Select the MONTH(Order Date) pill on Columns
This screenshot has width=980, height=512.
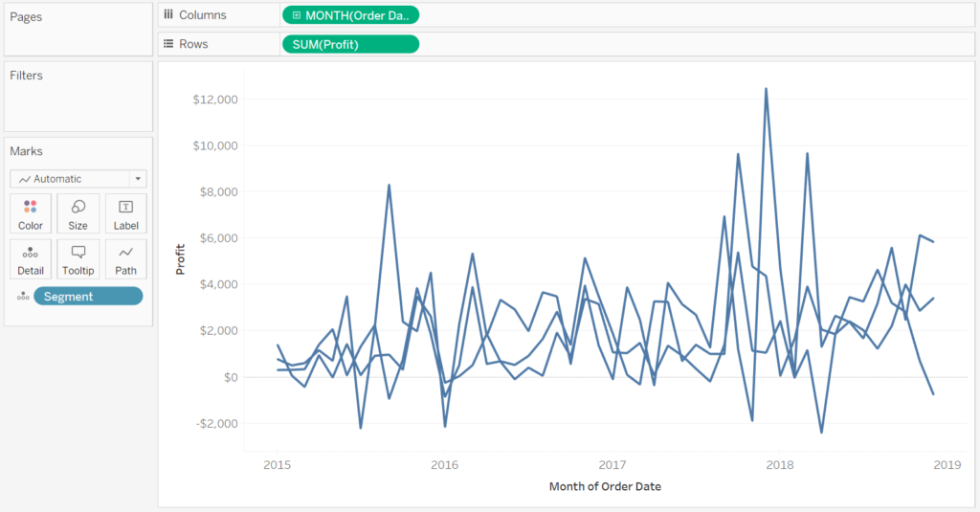click(350, 15)
